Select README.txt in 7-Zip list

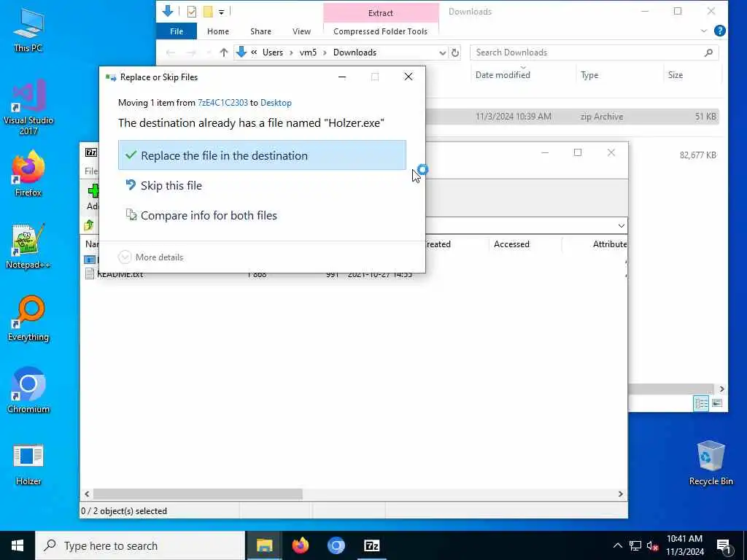pyautogui.click(x=120, y=274)
